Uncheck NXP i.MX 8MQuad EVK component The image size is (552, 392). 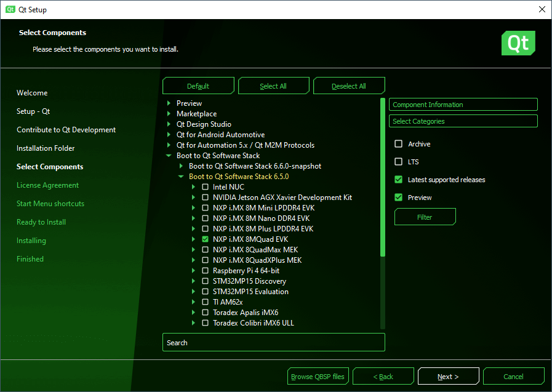(205, 239)
